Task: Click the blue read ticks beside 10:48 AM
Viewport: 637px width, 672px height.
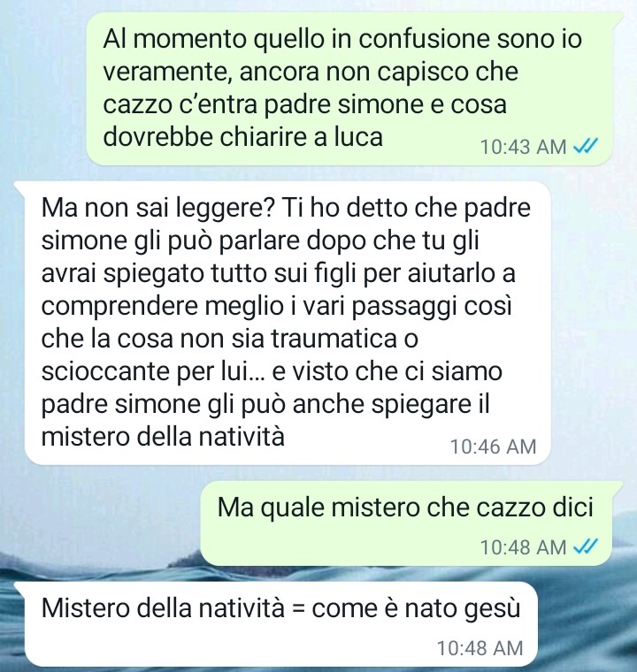Action: click(586, 546)
